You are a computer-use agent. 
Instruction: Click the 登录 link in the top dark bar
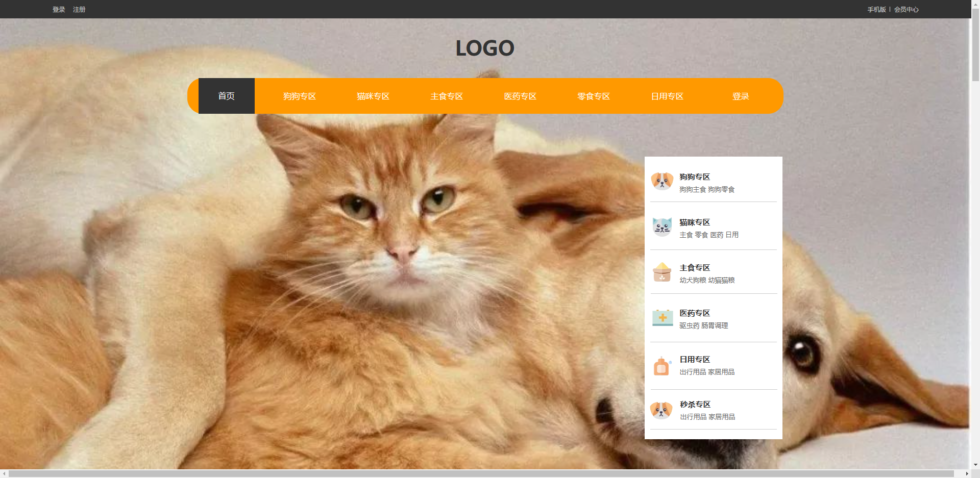59,10
